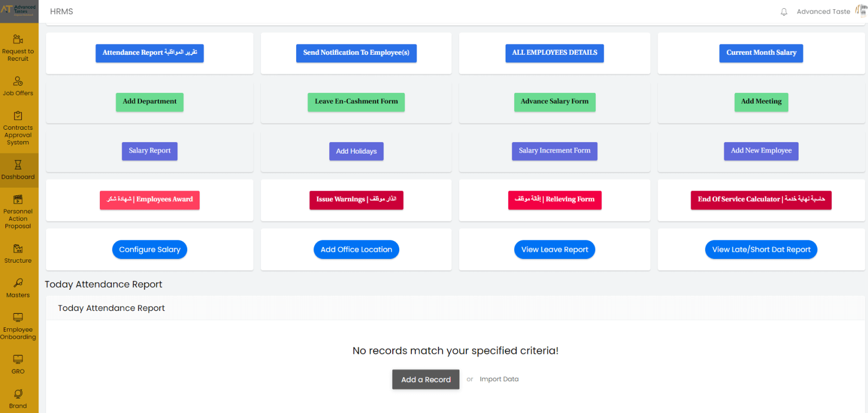Click the notification bell icon
Screen dimensions: 868x413
point(784,12)
